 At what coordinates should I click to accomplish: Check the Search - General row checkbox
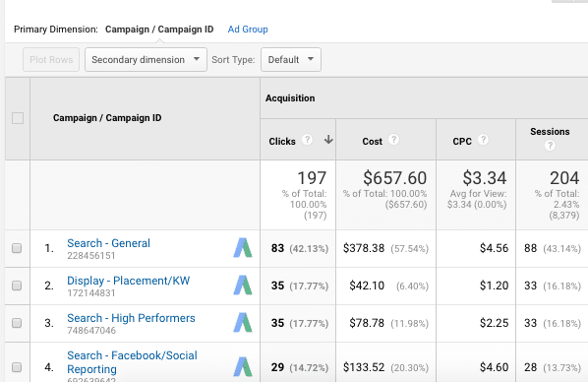point(17,248)
